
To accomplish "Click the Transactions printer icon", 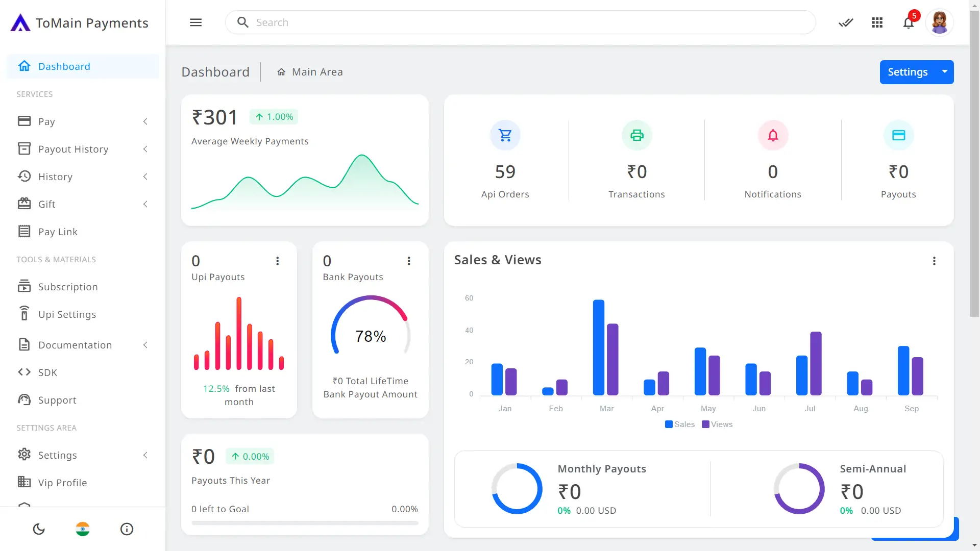I will (636, 135).
